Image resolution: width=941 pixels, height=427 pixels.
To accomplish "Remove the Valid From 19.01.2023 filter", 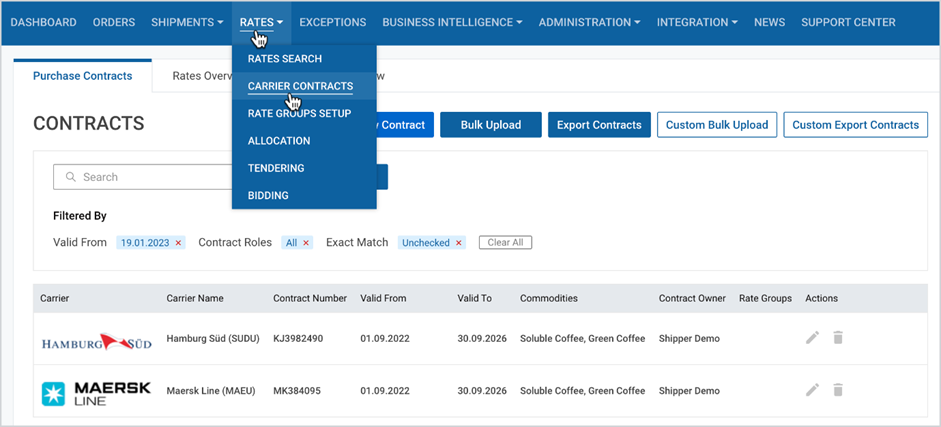I will click(x=178, y=243).
